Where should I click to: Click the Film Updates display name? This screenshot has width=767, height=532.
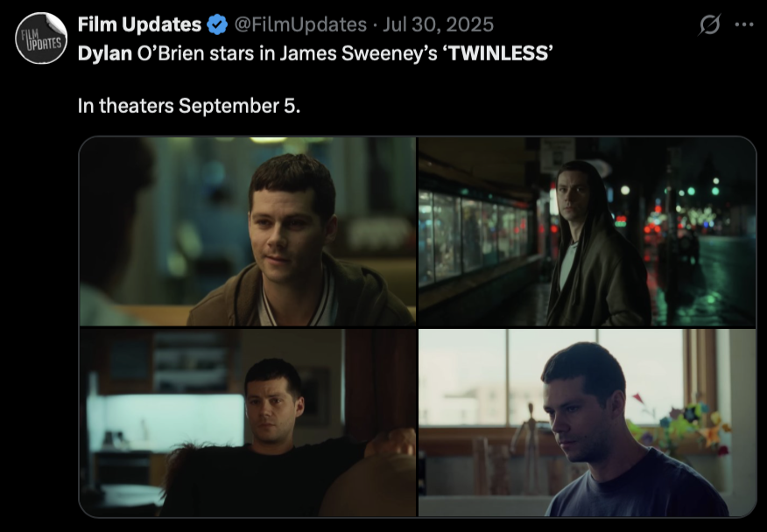[x=139, y=24]
